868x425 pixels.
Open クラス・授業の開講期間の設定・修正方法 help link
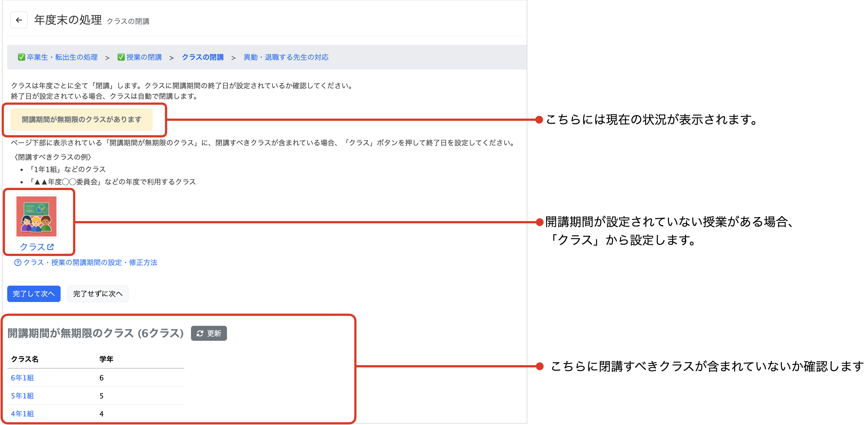point(90,262)
